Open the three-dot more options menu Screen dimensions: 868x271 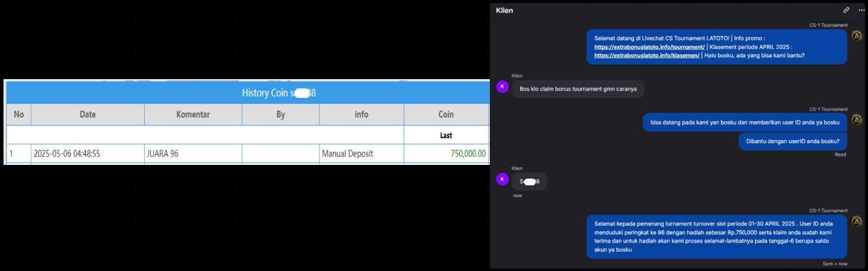[862, 10]
